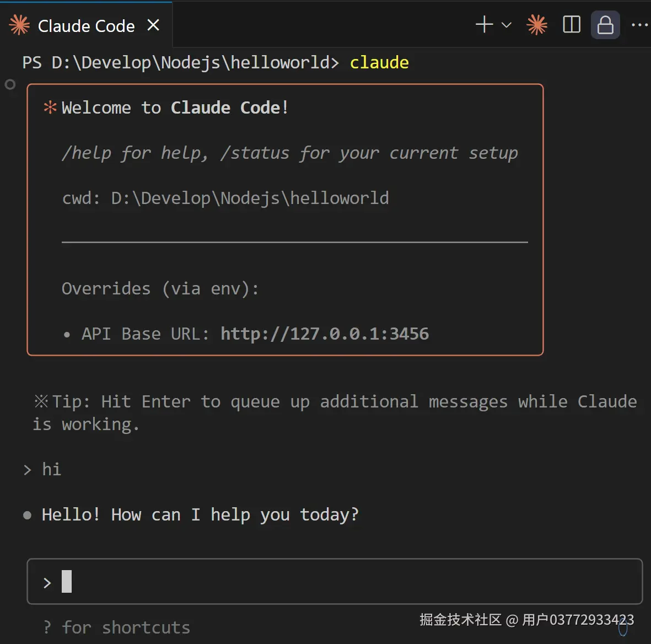Screen dimensions: 651x644
Task: Click the bullet before the Hello response
Action: pos(27,516)
